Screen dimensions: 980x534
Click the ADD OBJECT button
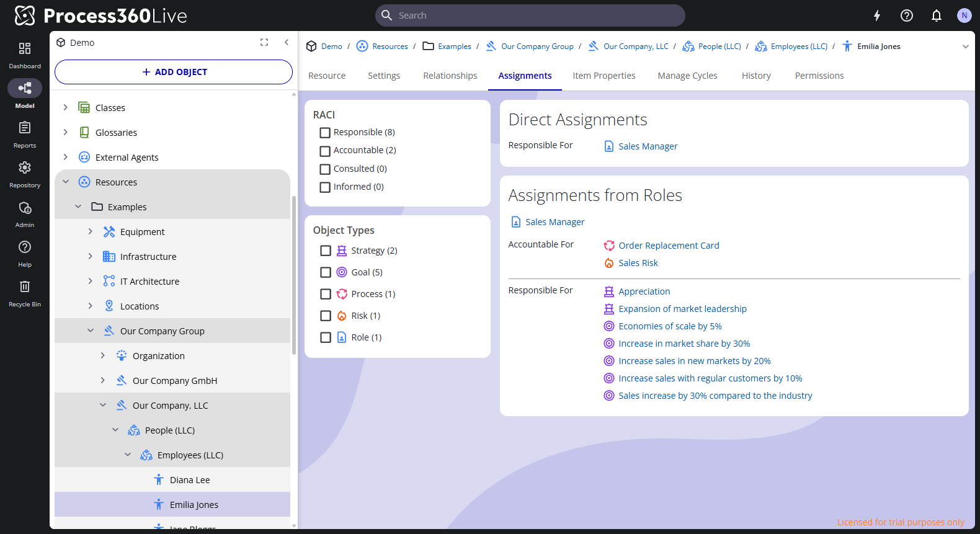click(x=174, y=72)
